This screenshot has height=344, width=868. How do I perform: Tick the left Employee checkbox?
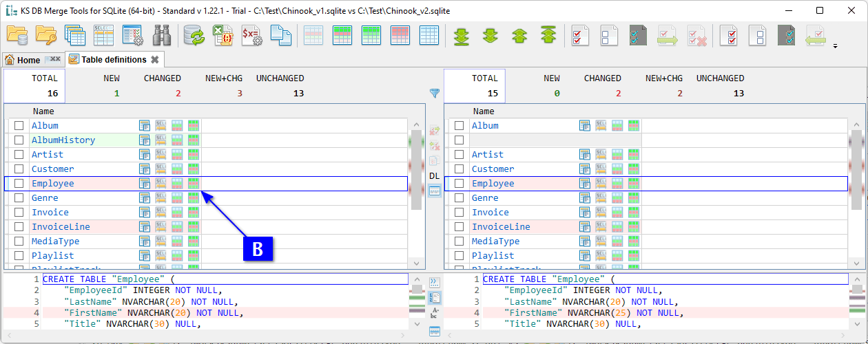[19, 184]
